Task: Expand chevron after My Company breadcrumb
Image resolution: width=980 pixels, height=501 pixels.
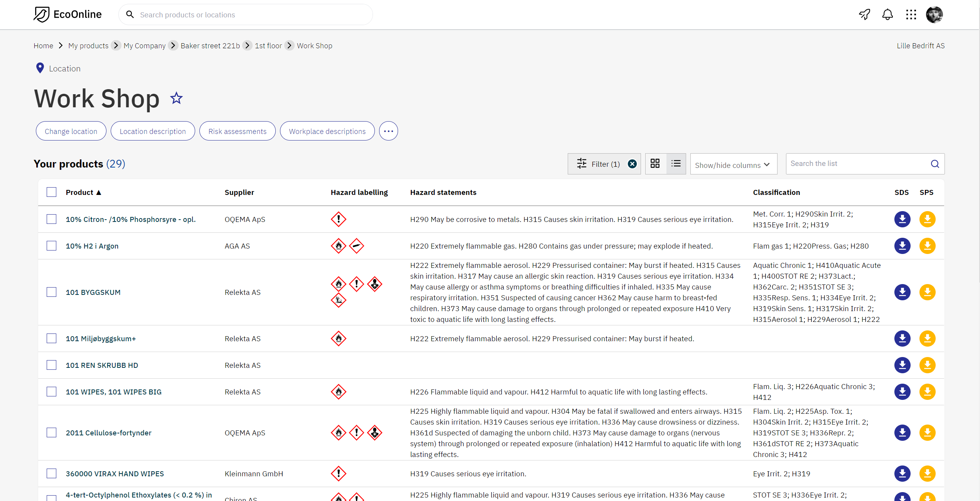Action: point(173,46)
